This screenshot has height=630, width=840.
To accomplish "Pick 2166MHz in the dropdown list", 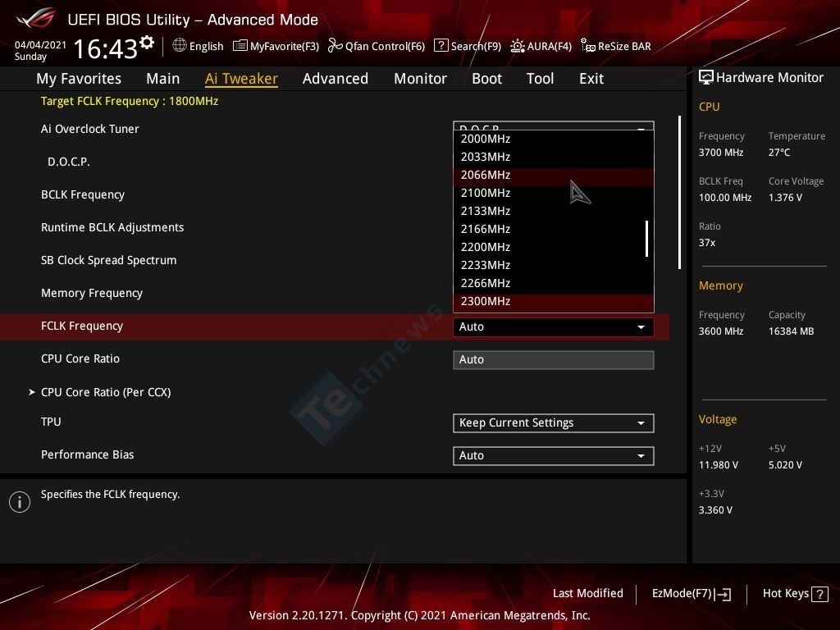I will coord(553,230).
